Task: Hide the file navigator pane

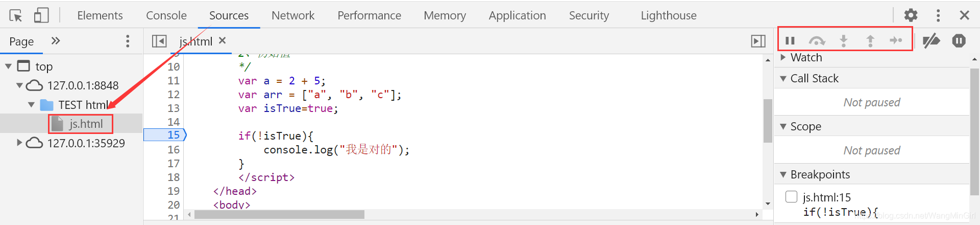Action: tap(159, 41)
